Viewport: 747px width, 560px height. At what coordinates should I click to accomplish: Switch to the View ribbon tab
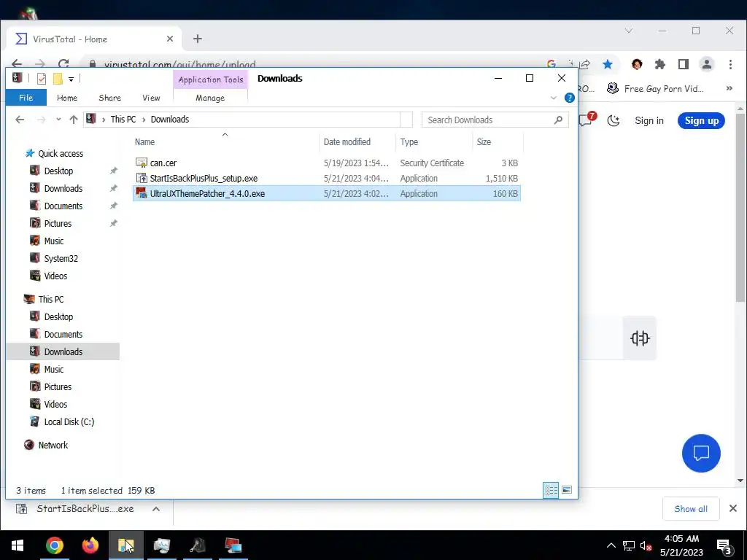coord(151,98)
